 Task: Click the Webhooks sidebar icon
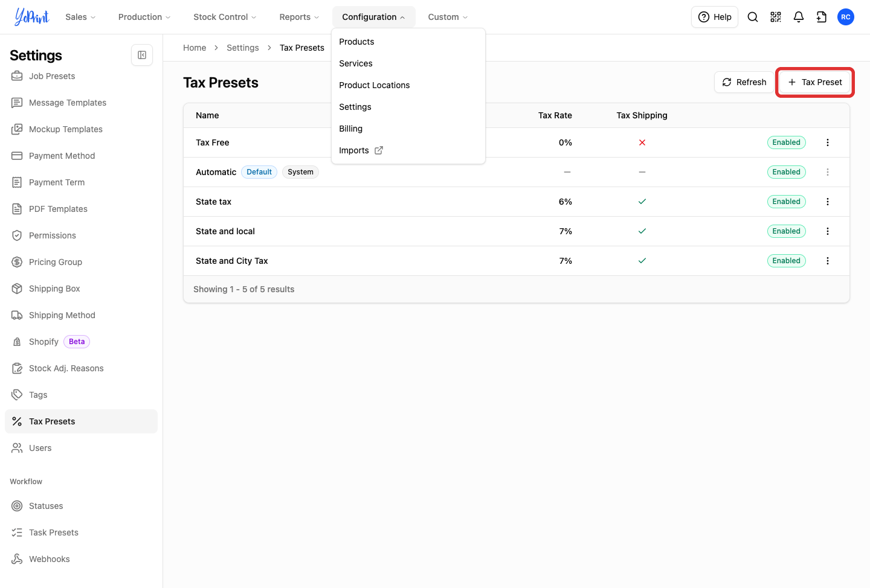point(17,559)
